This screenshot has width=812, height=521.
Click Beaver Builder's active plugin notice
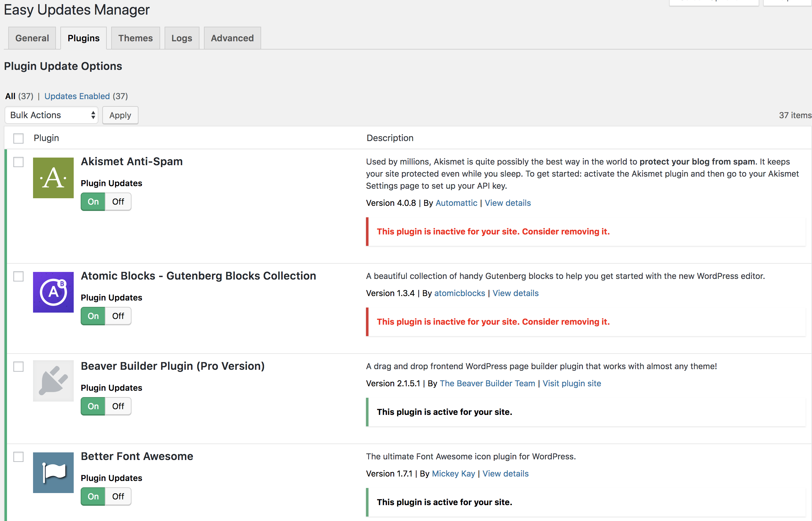[x=586, y=412]
